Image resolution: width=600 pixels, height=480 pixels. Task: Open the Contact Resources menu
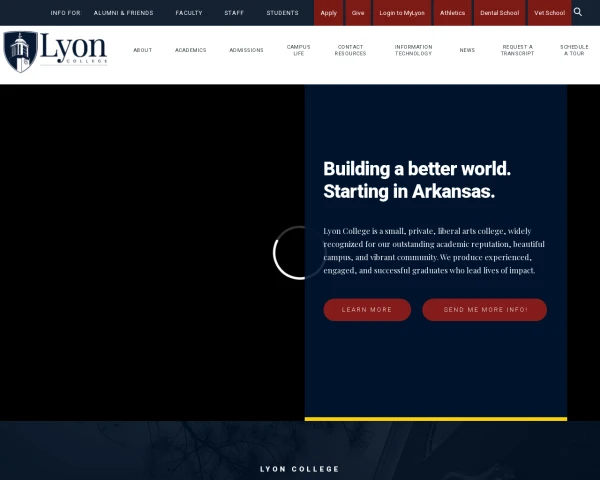[350, 50]
